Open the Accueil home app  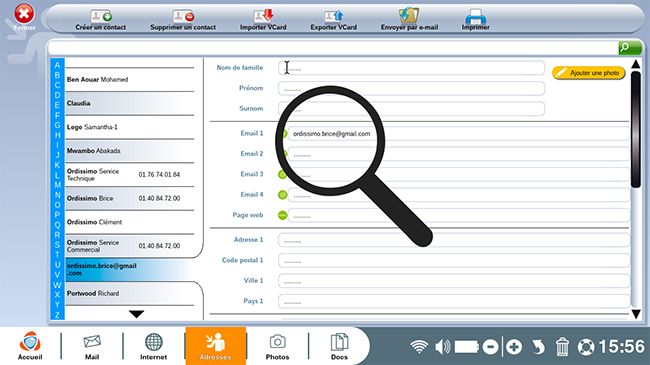[30, 346]
